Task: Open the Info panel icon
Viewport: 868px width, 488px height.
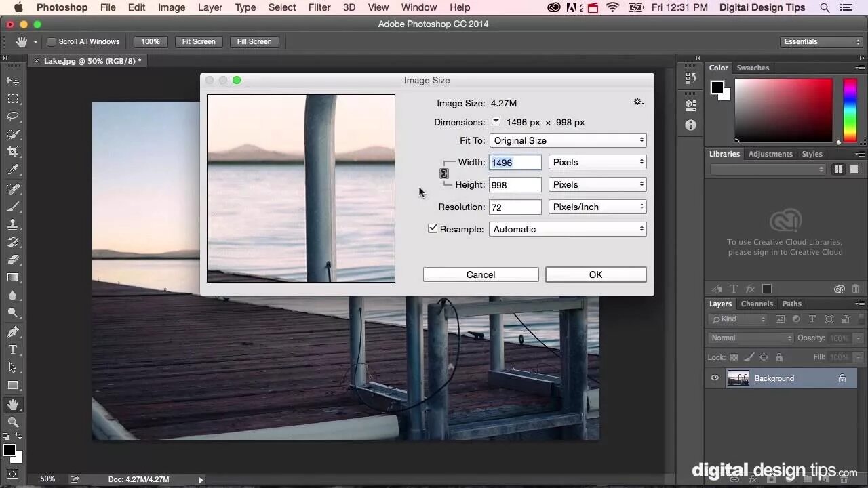Action: pos(690,125)
